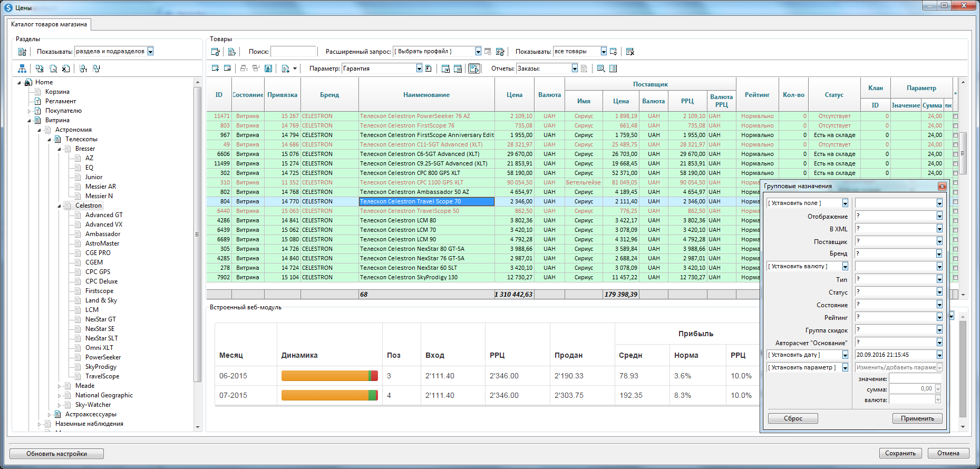
Task: Click the add product icon starting the second Товары toolbar
Action: 215,69
